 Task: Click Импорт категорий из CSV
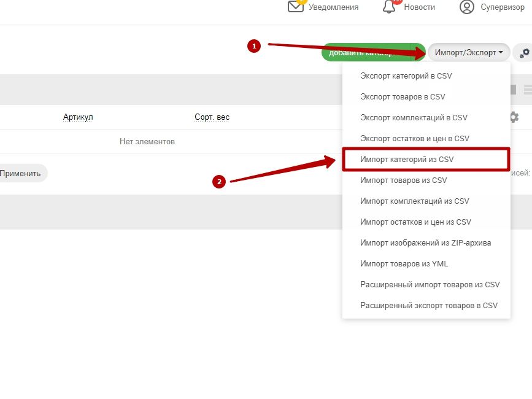(x=426, y=160)
